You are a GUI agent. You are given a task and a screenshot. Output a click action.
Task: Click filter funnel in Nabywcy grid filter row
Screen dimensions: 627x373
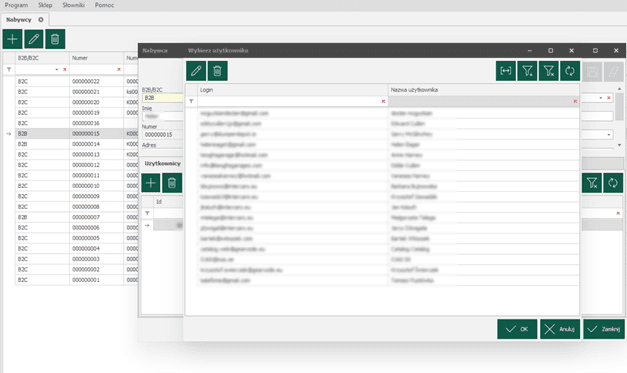pos(9,69)
